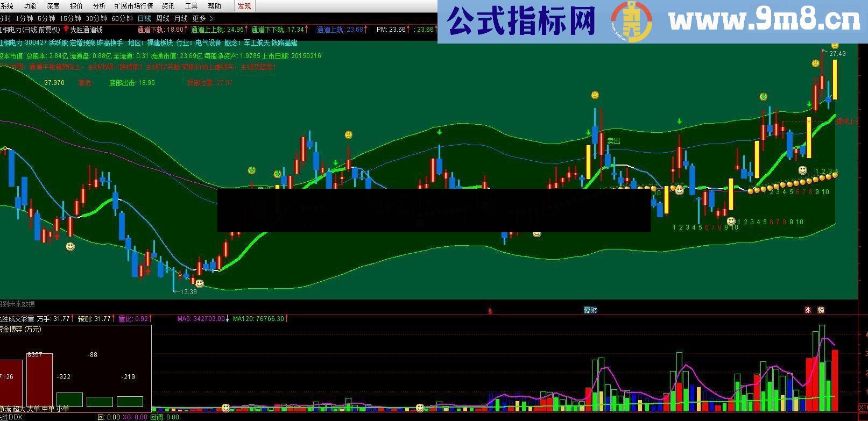Click the MA5: 342703.00 volume value

click(201, 319)
